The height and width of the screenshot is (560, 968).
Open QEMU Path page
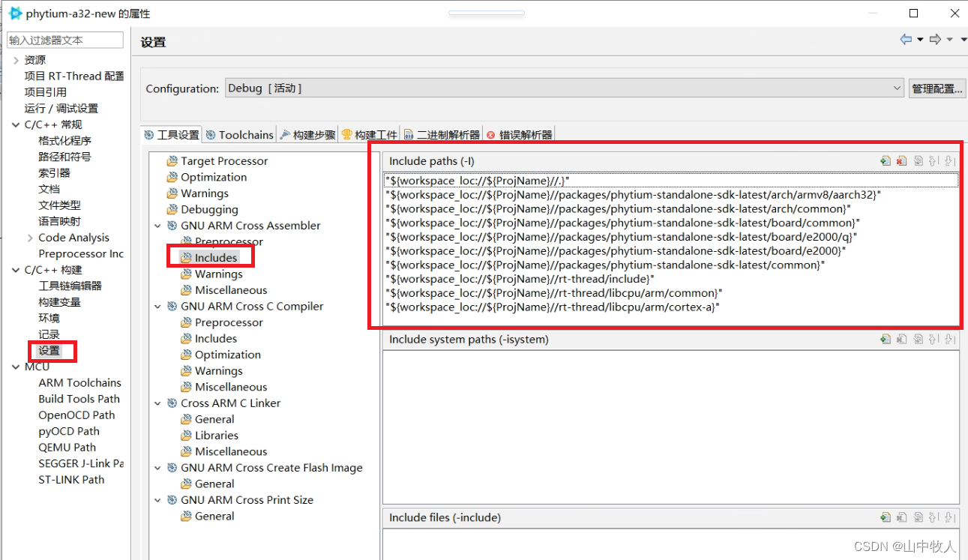coord(67,448)
